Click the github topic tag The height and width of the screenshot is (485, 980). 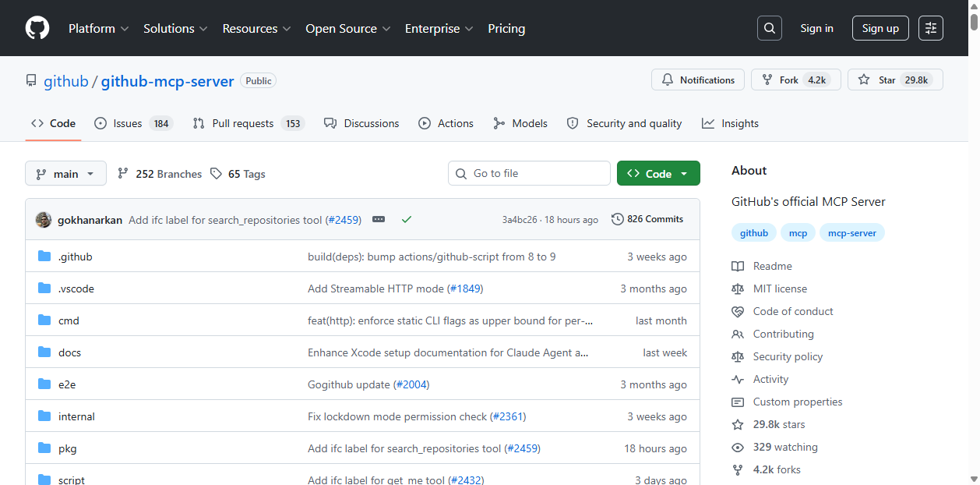(x=754, y=233)
